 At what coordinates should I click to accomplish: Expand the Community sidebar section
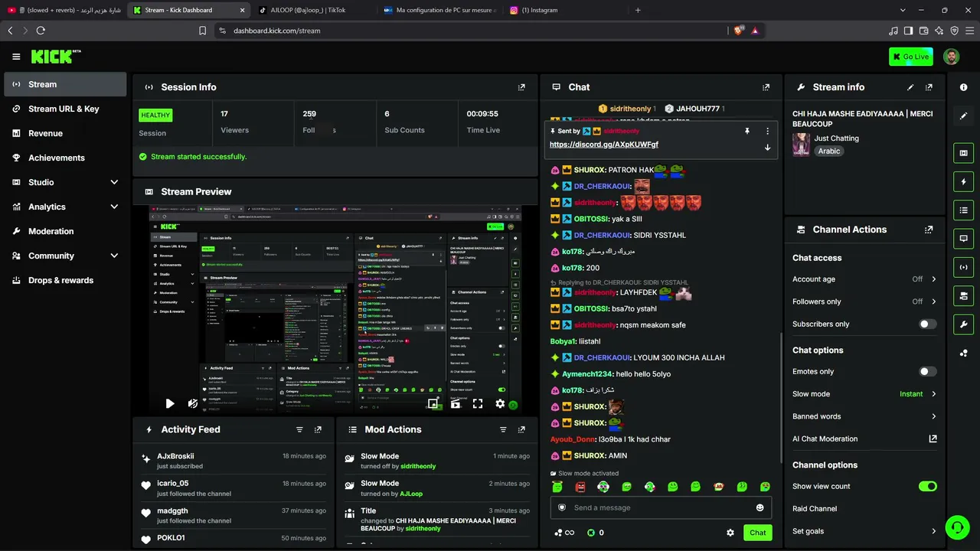click(114, 256)
